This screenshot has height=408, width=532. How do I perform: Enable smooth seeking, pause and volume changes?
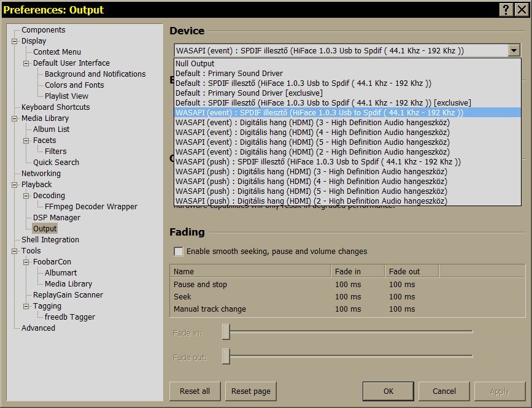pos(178,252)
